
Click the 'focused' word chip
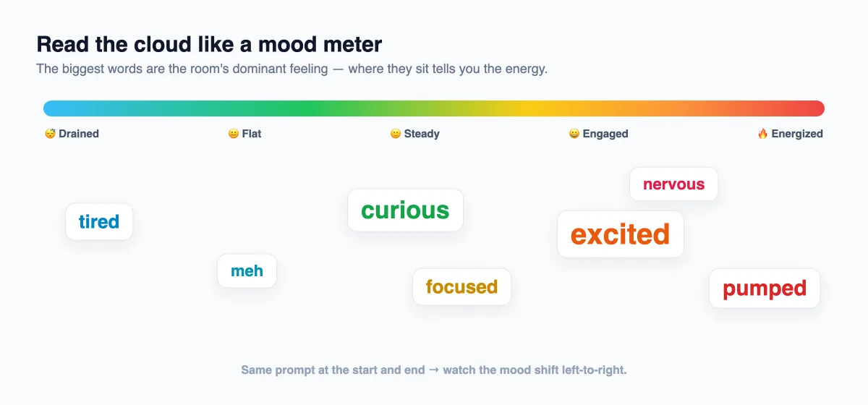tap(461, 287)
